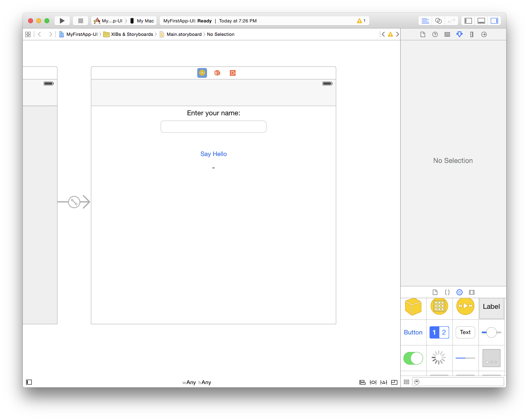The width and height of the screenshot is (529, 420).
Task: Pick the Page Control library item
Action: (x=492, y=358)
